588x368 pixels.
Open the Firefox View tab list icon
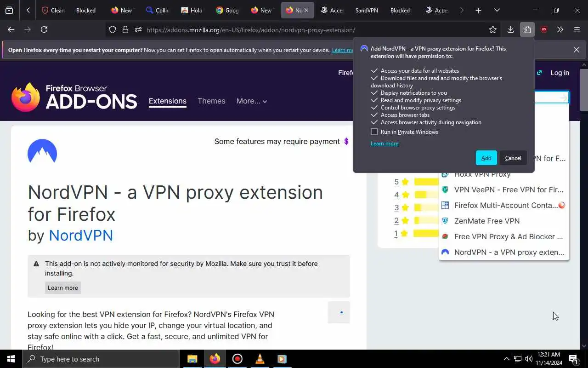(x=9, y=10)
